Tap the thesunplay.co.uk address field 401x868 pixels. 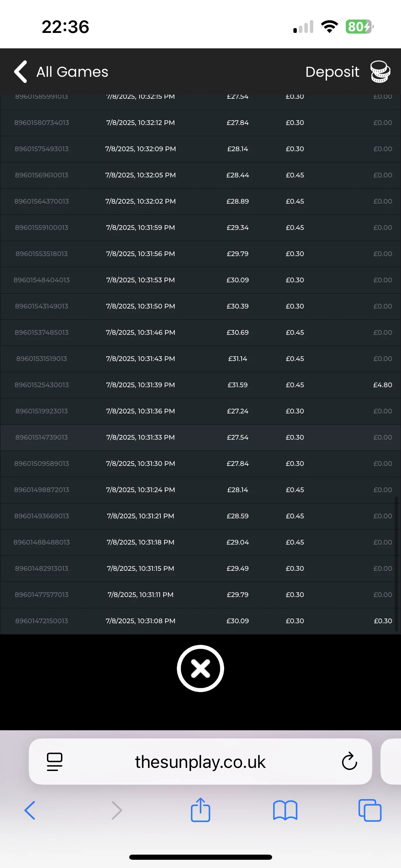pos(200,761)
